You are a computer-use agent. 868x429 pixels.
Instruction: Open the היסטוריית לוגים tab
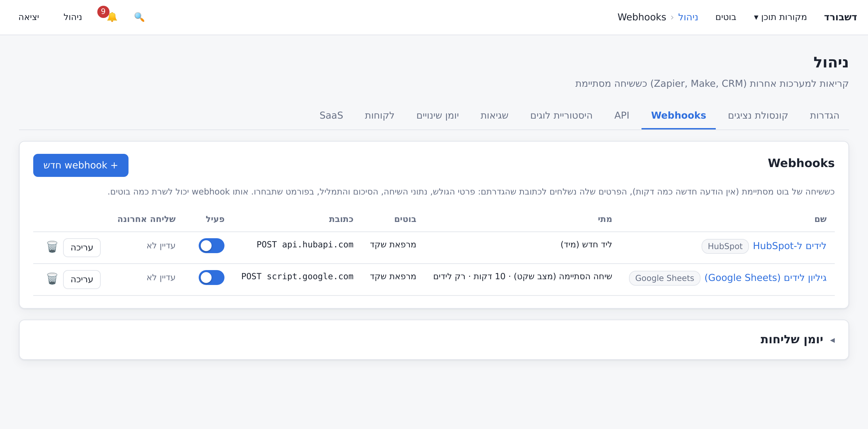coord(561,116)
